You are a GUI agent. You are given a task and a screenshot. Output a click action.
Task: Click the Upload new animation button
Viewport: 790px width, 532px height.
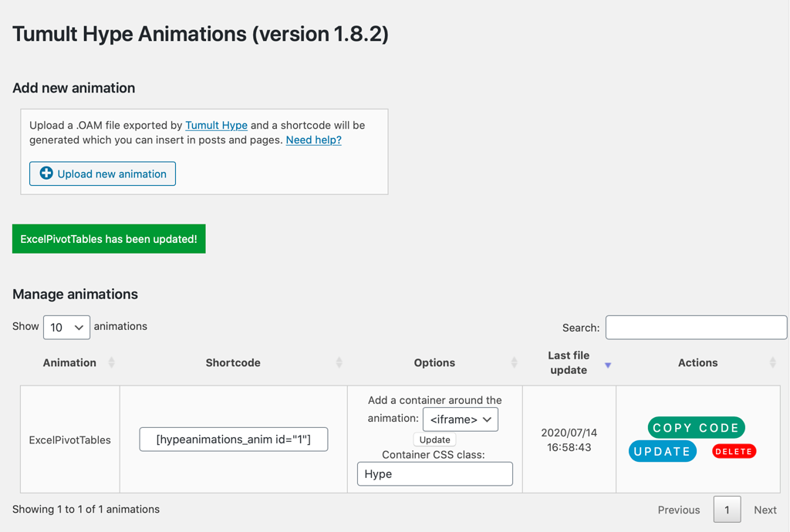[x=102, y=173]
